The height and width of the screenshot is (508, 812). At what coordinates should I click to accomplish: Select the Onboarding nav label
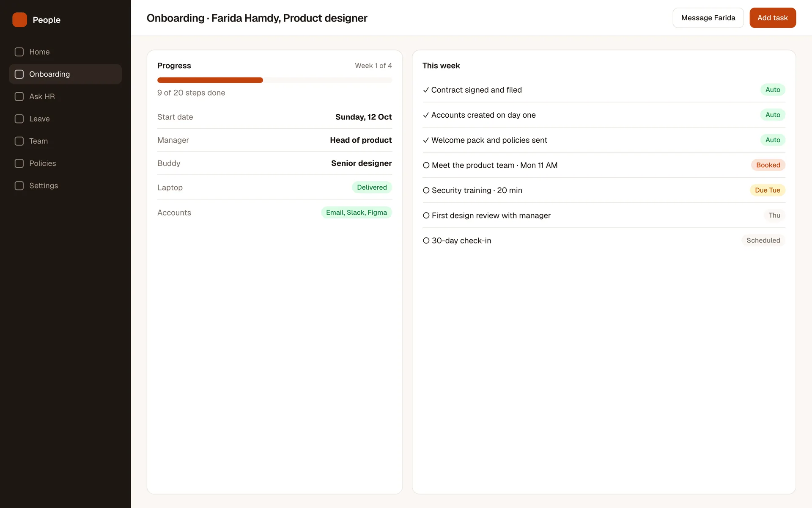click(x=49, y=74)
